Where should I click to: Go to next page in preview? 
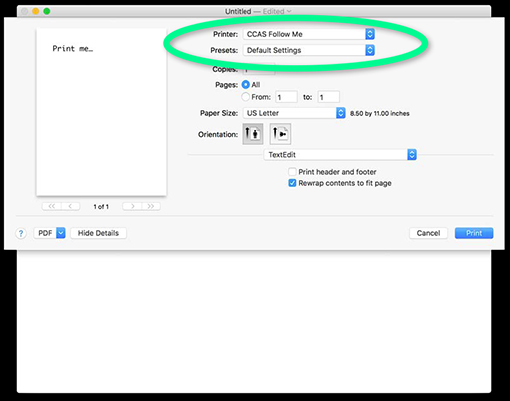(132, 206)
